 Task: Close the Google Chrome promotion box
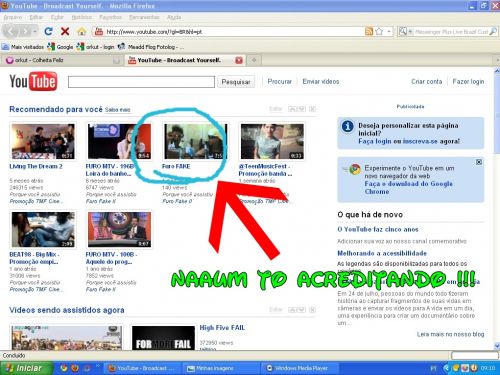[479, 162]
